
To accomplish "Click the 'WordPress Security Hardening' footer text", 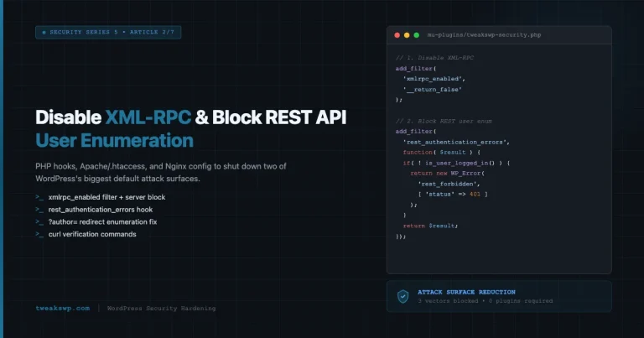I will (x=161, y=308).
